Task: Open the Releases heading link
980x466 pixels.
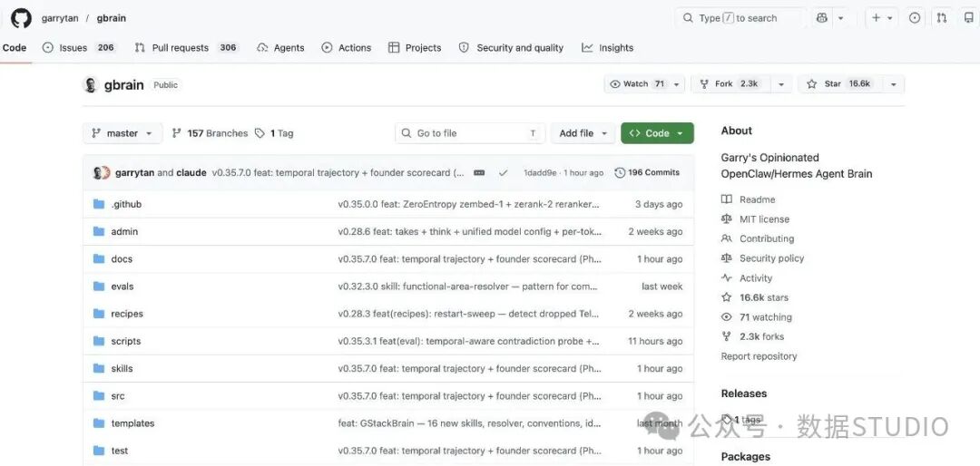Action: 744,393
